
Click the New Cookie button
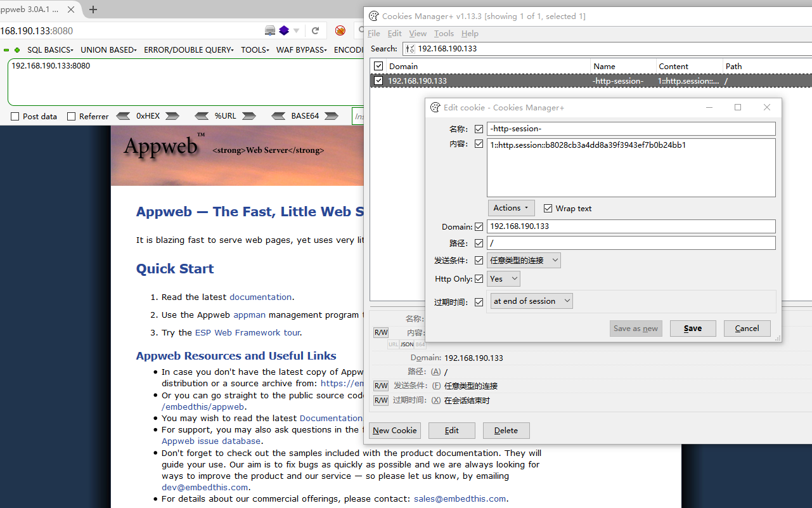(395, 431)
